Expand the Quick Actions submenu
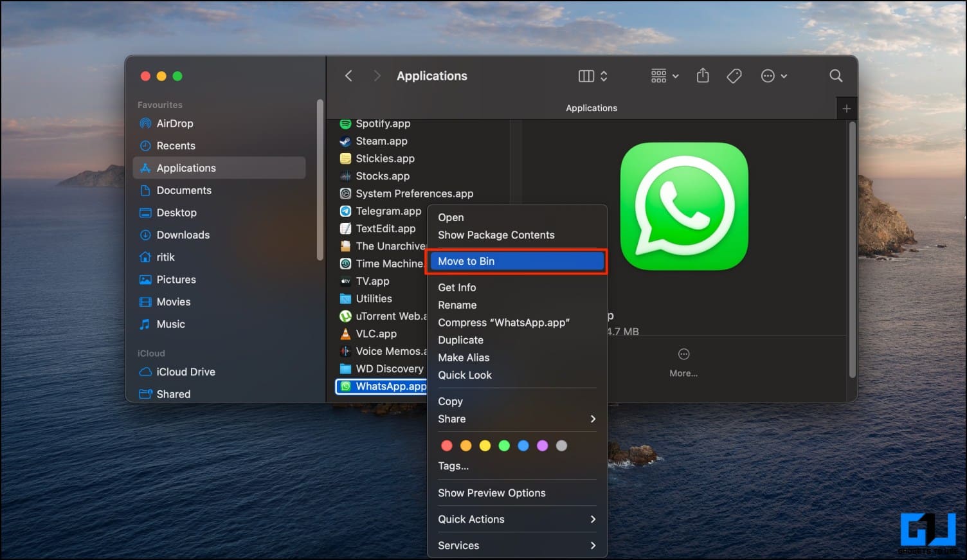967x560 pixels. 517,519
